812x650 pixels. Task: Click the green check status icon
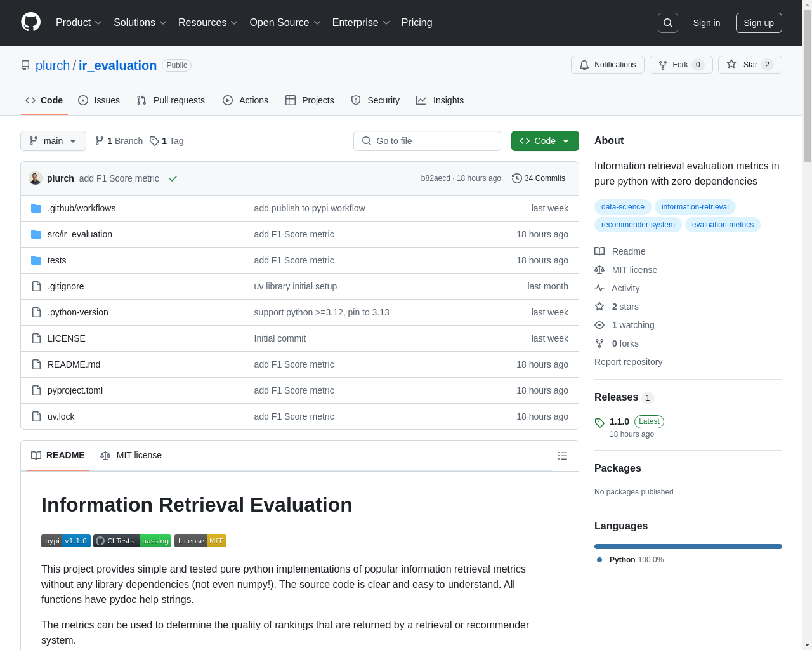(173, 178)
